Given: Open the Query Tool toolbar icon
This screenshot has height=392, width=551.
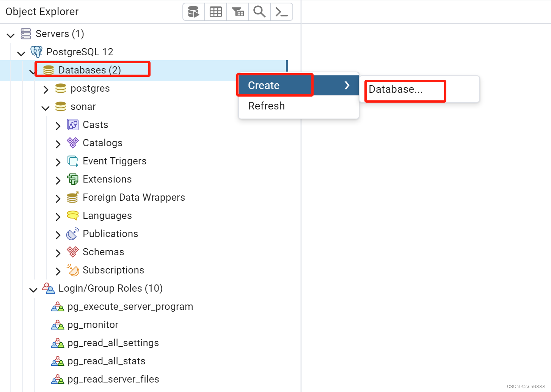Looking at the screenshot, I should [x=194, y=12].
